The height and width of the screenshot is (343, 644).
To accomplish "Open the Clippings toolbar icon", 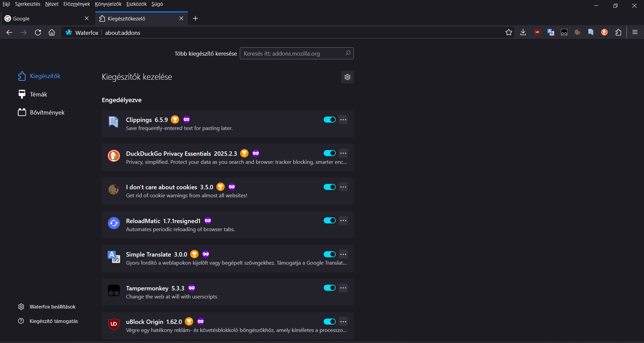I will tap(591, 32).
